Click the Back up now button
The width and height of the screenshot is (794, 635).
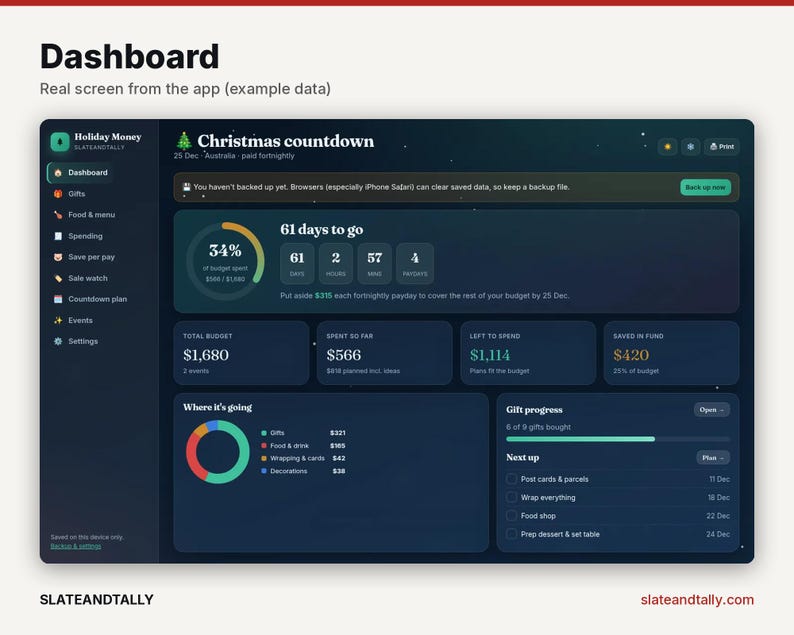[705, 187]
